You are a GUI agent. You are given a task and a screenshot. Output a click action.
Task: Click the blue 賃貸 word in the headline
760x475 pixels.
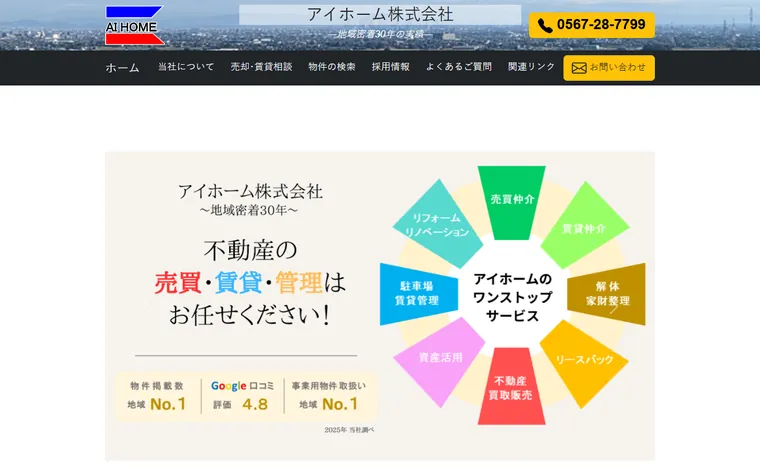click(x=238, y=283)
